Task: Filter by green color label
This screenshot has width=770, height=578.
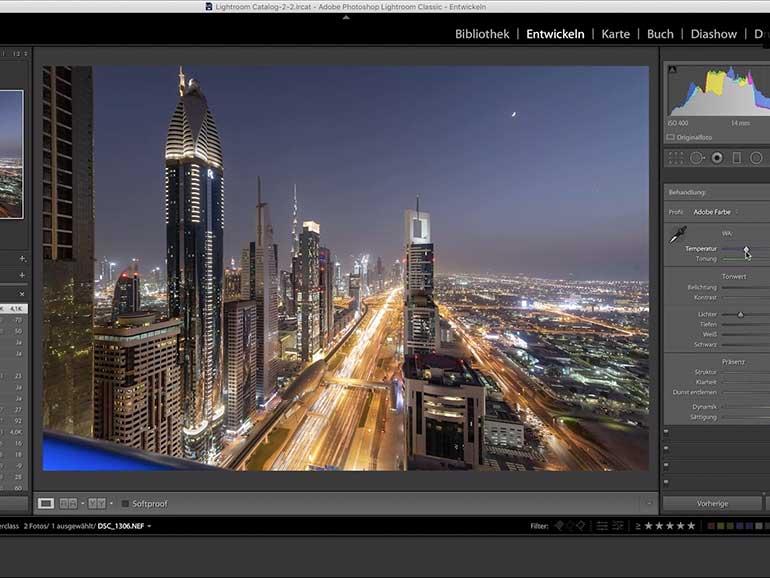Action: pos(730,526)
